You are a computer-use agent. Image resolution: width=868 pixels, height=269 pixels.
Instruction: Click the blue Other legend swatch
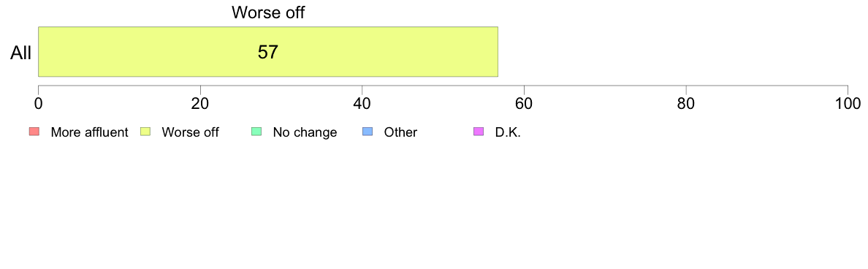(368, 132)
